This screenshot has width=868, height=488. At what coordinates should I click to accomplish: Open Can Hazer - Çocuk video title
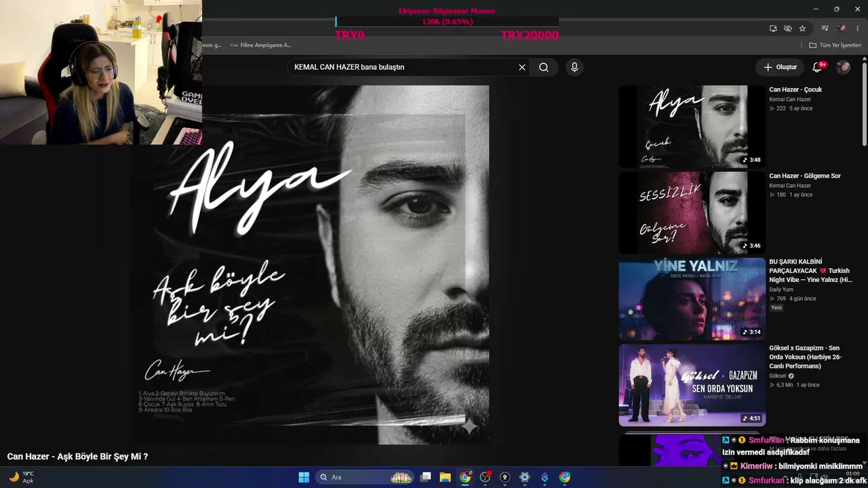795,89
